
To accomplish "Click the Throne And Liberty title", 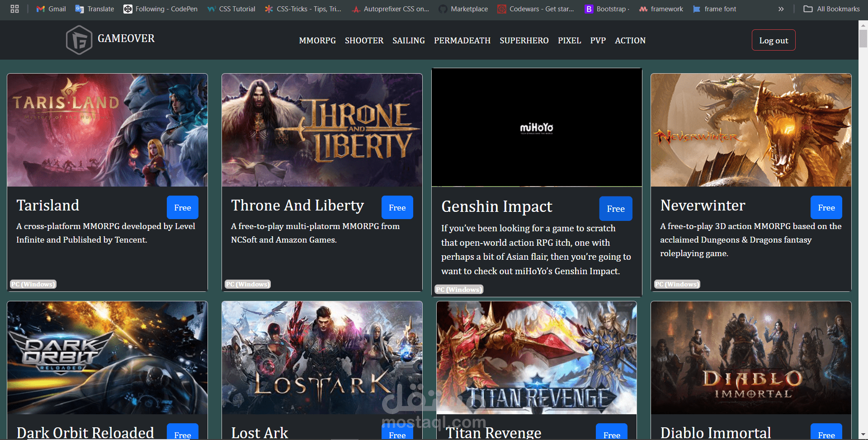I will click(x=297, y=206).
